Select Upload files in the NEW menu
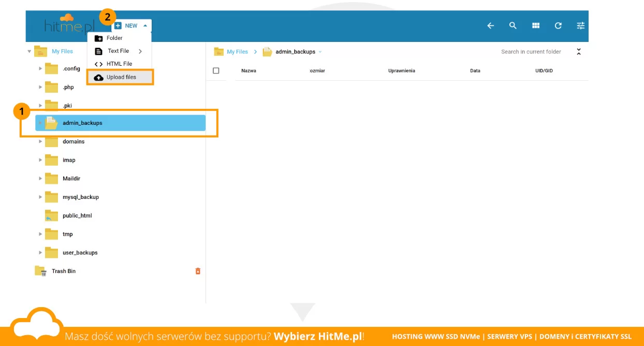 [x=120, y=77]
